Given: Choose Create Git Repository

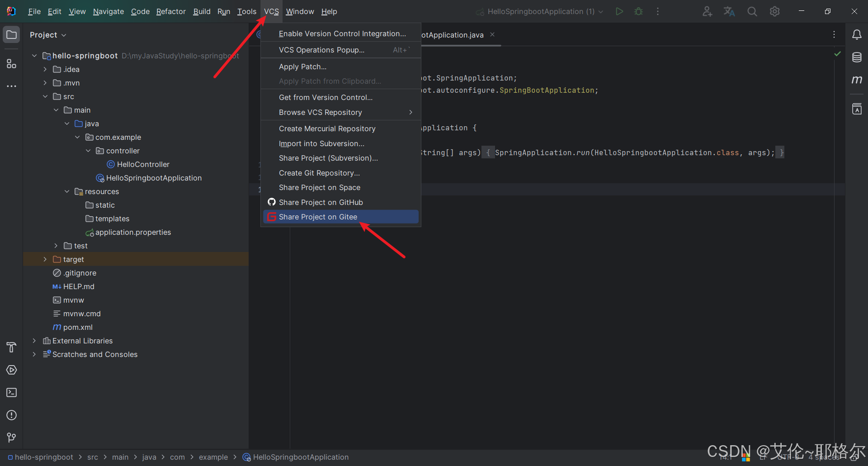Looking at the screenshot, I should click(x=341, y=173).
